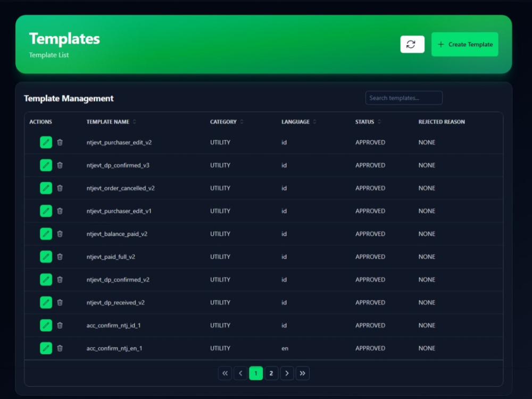Click APPROVED status of ntjevt_paid_full_v2

[x=370, y=257]
